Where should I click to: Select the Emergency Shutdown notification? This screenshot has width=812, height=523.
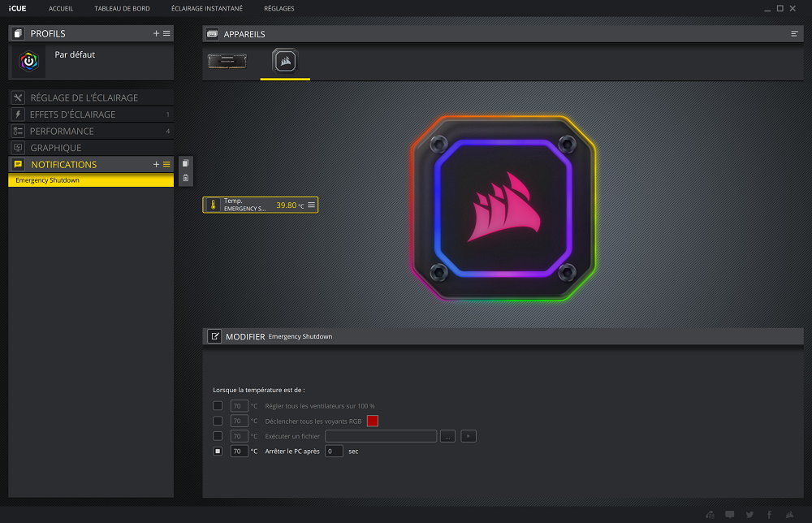pyautogui.click(x=90, y=180)
